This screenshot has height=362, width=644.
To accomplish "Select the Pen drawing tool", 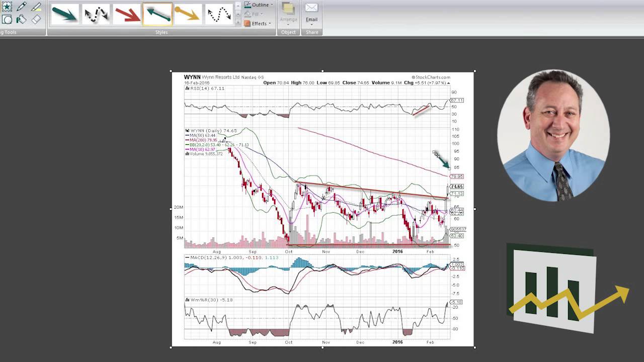I will [22, 7].
